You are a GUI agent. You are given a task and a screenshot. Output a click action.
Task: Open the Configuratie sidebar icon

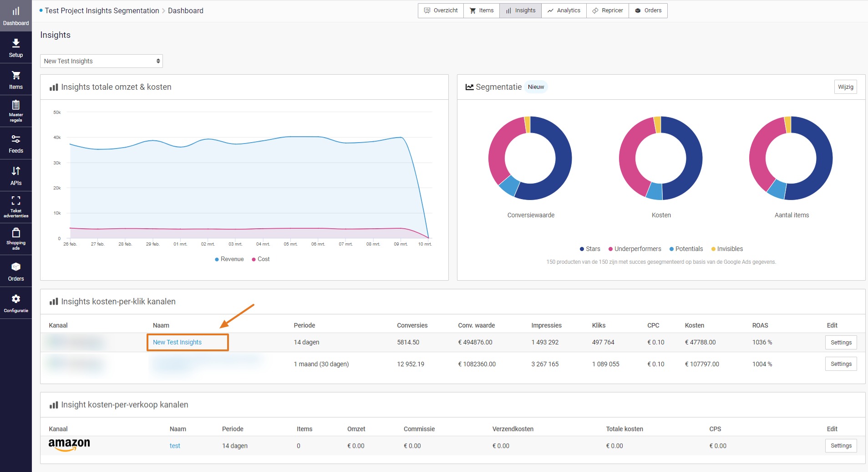click(x=15, y=302)
